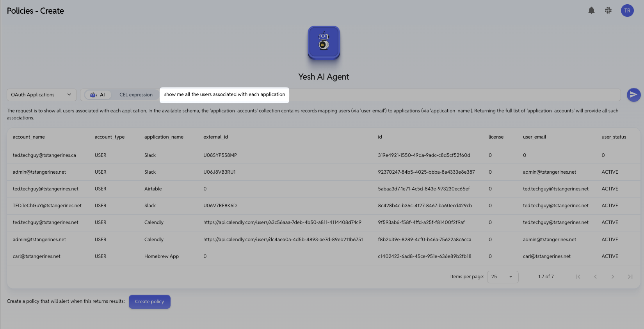Open the TR user avatar menu
Viewport: 644px width, 329px height.
(627, 11)
